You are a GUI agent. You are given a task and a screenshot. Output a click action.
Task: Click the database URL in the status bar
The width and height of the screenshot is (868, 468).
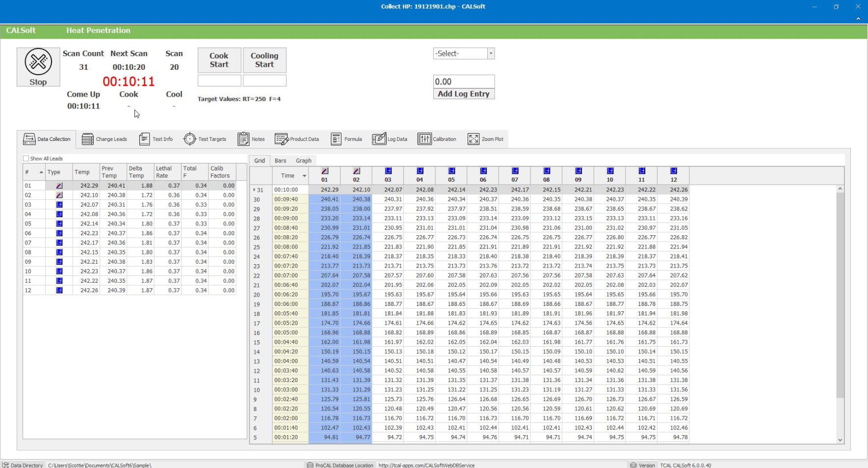(426, 465)
